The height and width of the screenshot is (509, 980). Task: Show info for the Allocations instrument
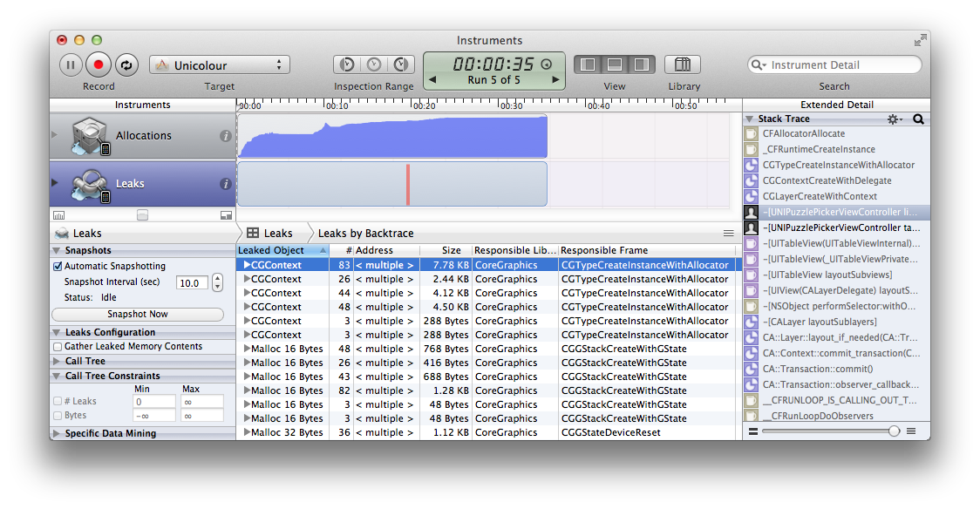[x=226, y=136]
